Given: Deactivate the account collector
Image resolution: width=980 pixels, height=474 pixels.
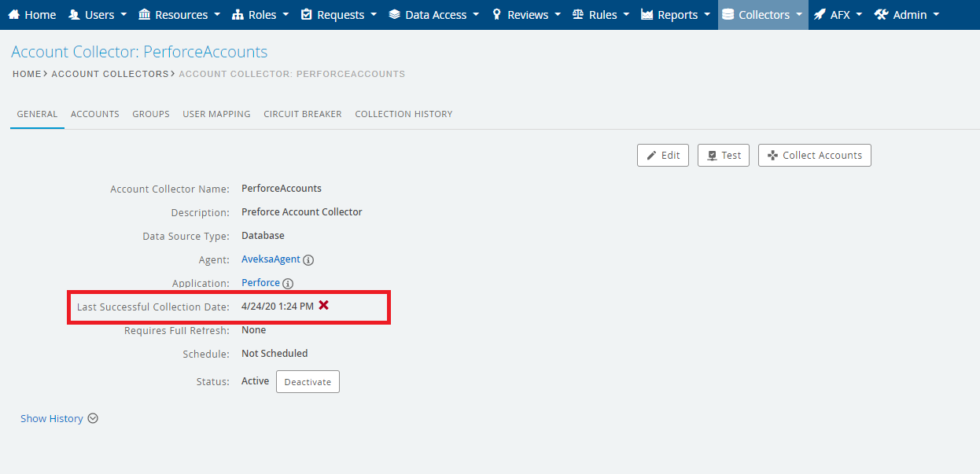Looking at the screenshot, I should point(308,382).
